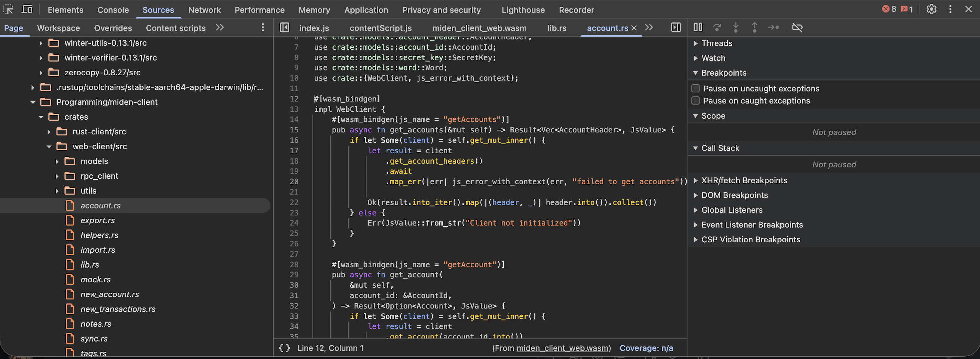The width and height of the screenshot is (980, 359).
Task: Close the account.rs editor tab
Action: click(634, 28)
